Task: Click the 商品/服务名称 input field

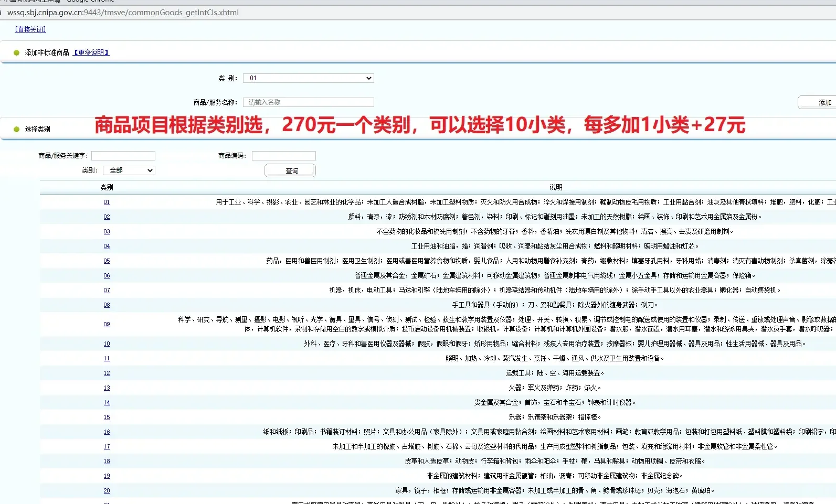Action: pyautogui.click(x=309, y=102)
